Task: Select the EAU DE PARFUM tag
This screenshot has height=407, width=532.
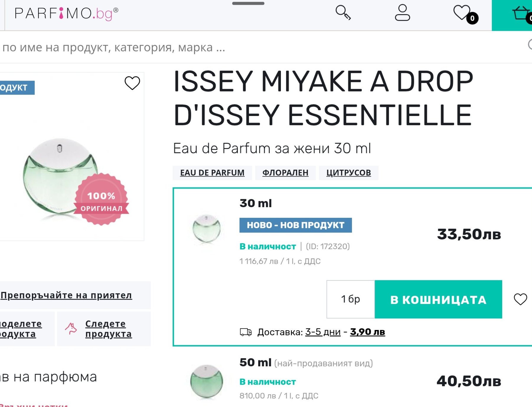Action: tap(212, 173)
